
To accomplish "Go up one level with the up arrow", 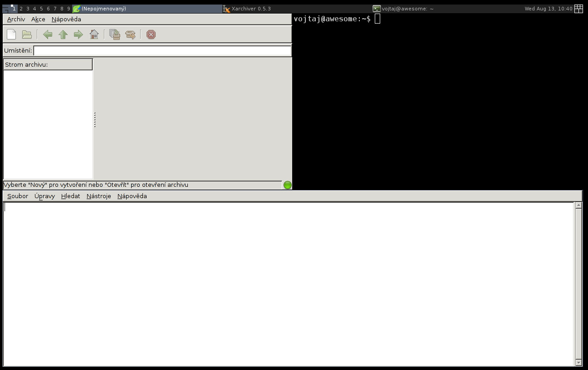I will click(x=63, y=34).
